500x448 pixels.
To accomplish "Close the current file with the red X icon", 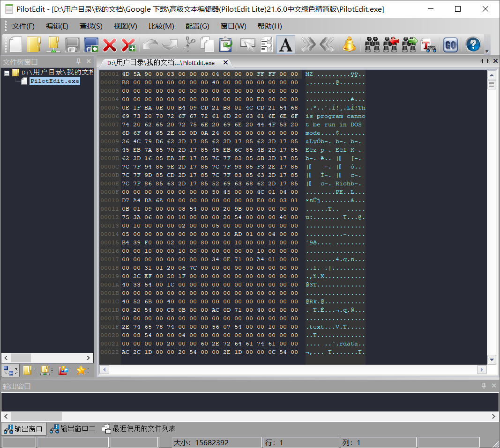I will pos(110,44).
